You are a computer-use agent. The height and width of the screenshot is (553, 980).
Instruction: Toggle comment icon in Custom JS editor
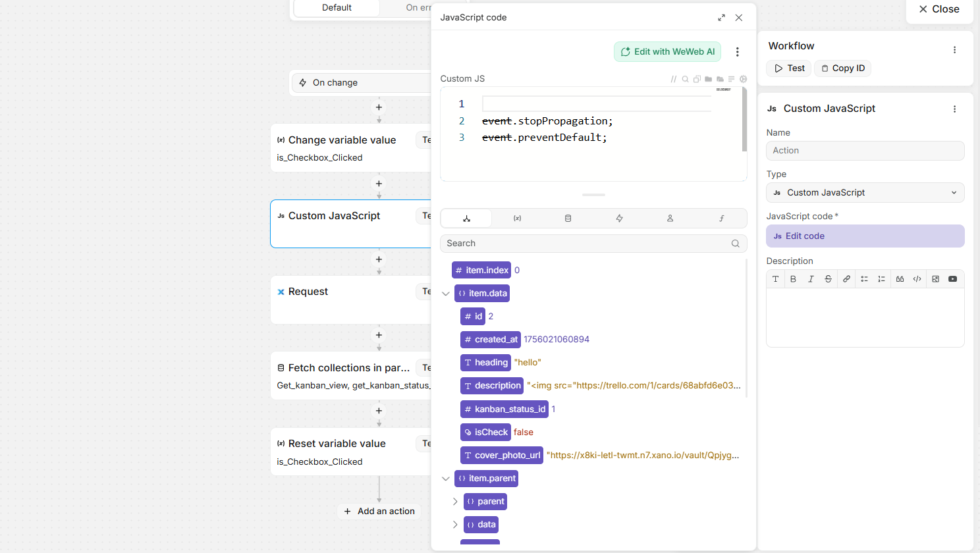(673, 79)
